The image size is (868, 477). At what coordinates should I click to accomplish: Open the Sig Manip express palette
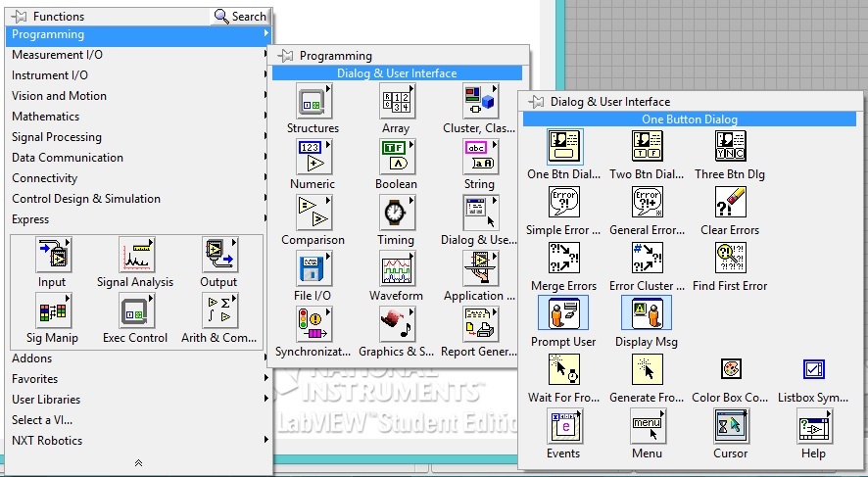coord(53,310)
